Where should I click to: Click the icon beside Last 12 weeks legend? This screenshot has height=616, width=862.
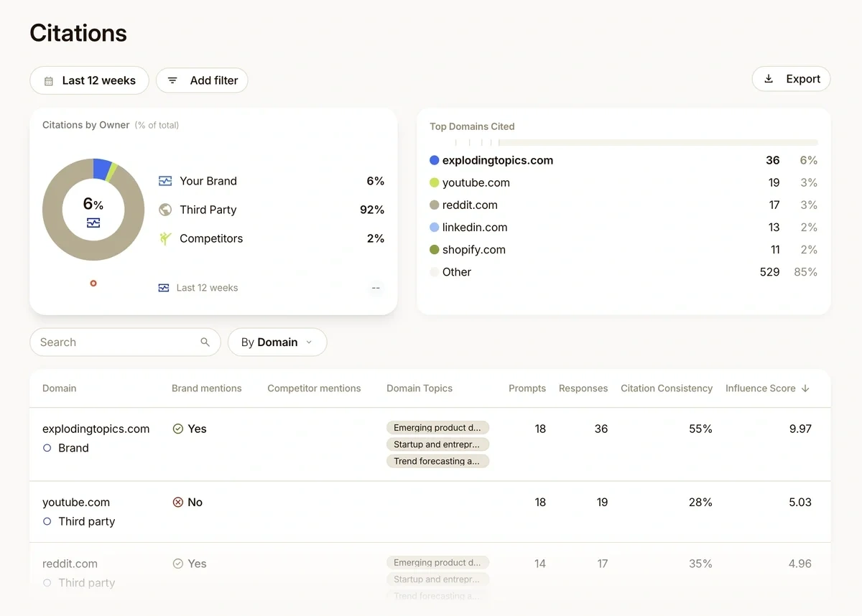click(164, 288)
